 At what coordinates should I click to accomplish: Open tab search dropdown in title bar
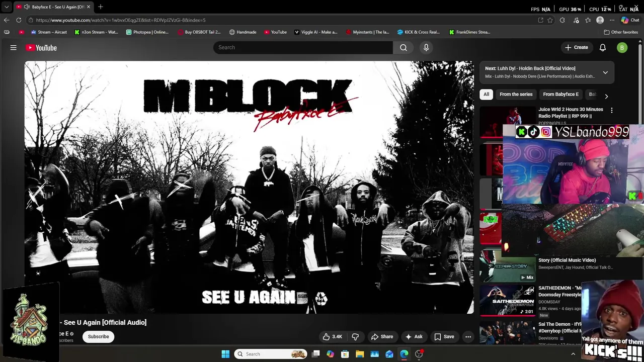tap(6, 7)
